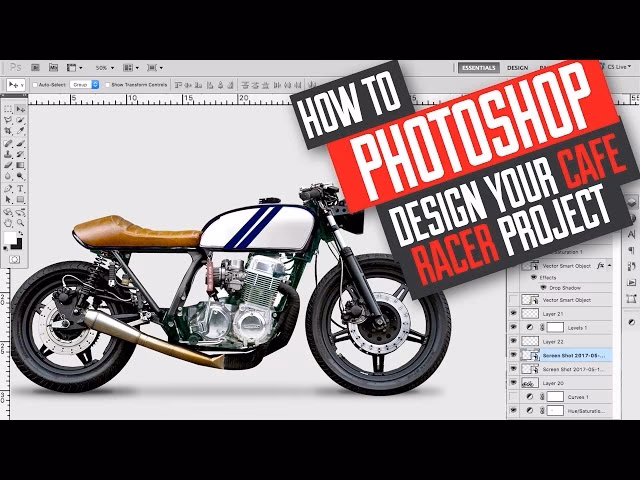Select the Spot Healing Brush tool
The height and width of the screenshot is (480, 640).
(8, 144)
